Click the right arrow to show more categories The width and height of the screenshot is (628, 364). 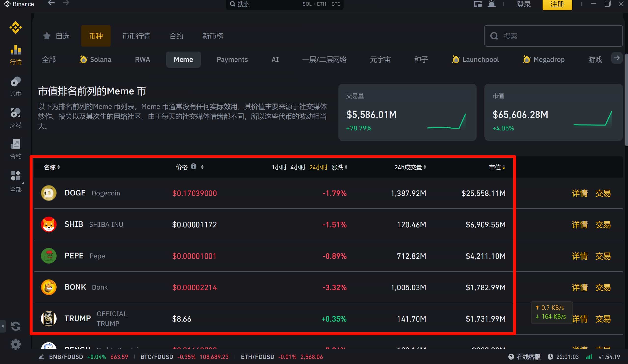[x=616, y=58]
